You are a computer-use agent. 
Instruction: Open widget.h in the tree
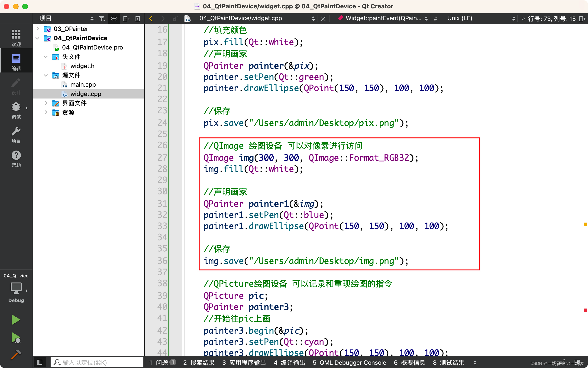point(82,66)
